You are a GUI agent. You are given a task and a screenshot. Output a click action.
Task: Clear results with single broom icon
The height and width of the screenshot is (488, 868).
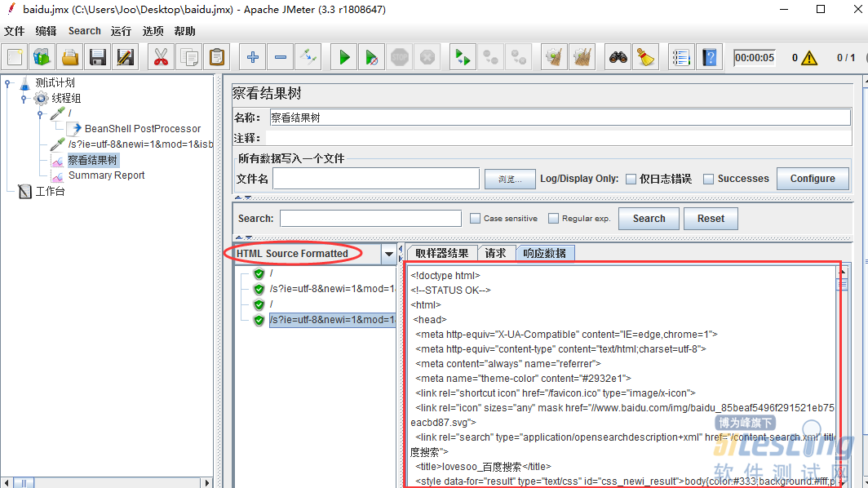pyautogui.click(x=554, y=57)
